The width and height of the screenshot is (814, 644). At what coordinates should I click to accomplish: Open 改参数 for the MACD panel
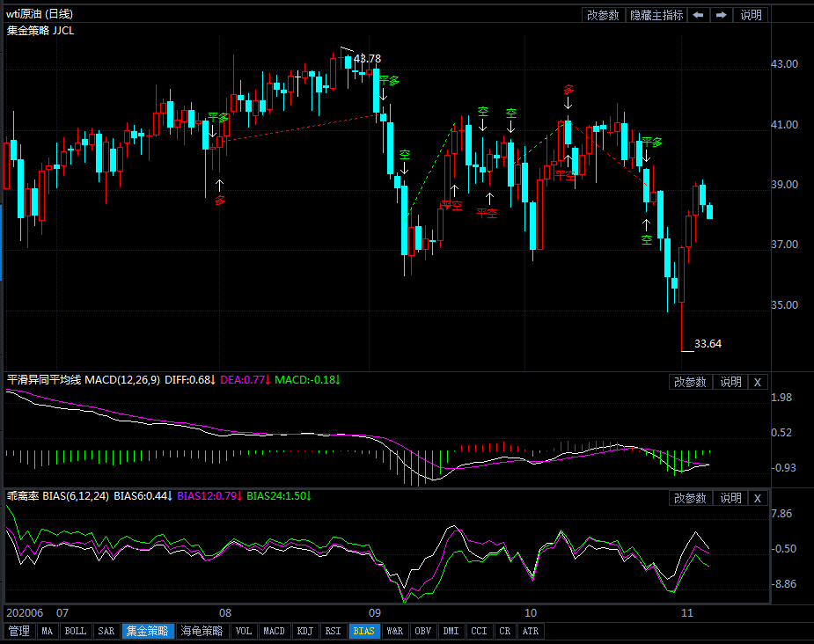691,382
